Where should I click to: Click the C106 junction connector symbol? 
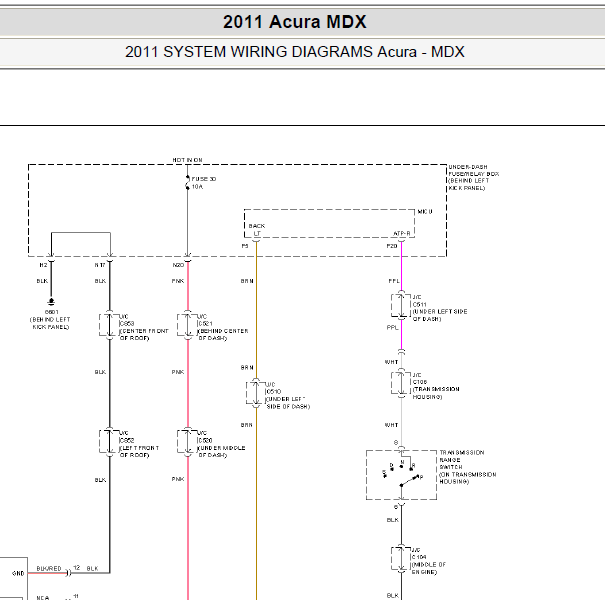click(401, 383)
